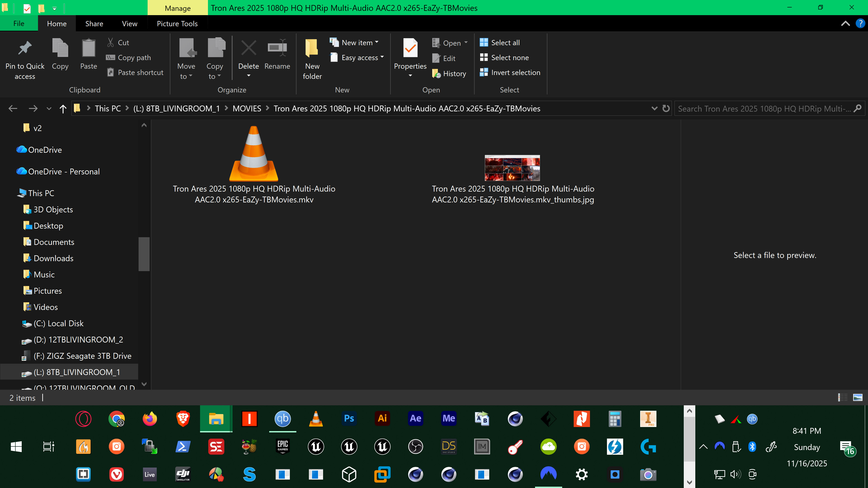868x488 pixels.
Task: Switch to details view toggle
Action: click(843, 397)
